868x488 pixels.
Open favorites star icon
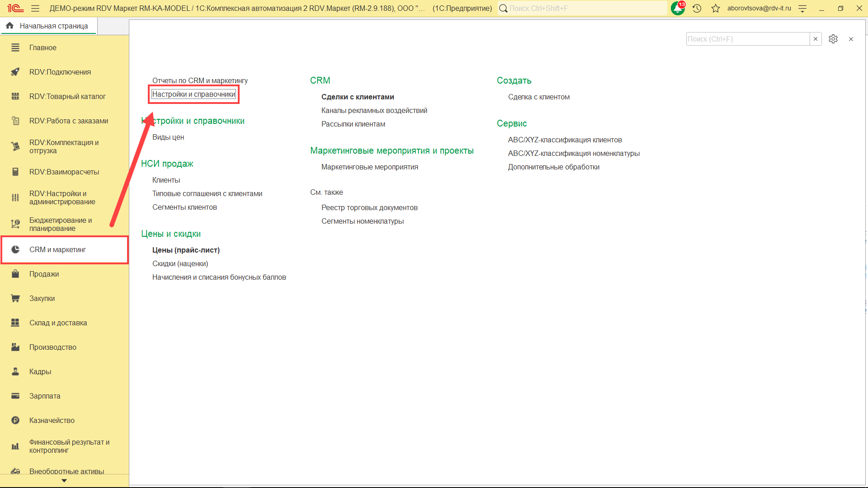click(x=715, y=8)
